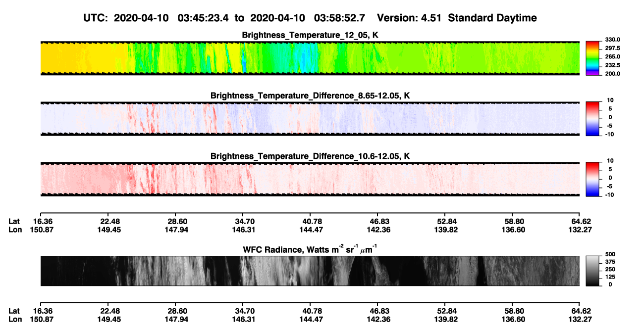Screen dimensions: 644x330
Task: Click the 232.5 colorbar tick label
Action: (612, 65)
